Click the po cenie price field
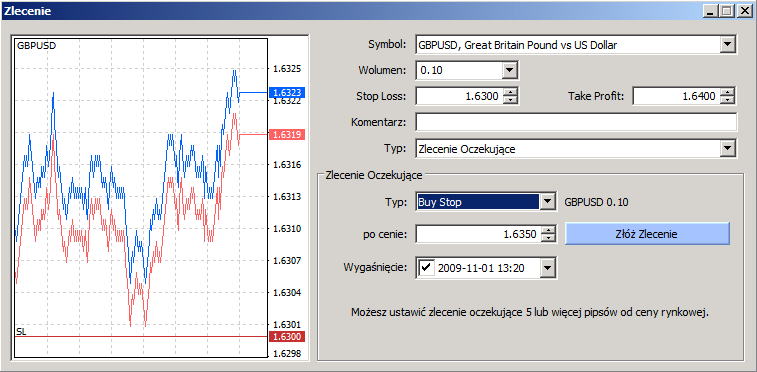This screenshot has height=372, width=757. tap(478, 234)
